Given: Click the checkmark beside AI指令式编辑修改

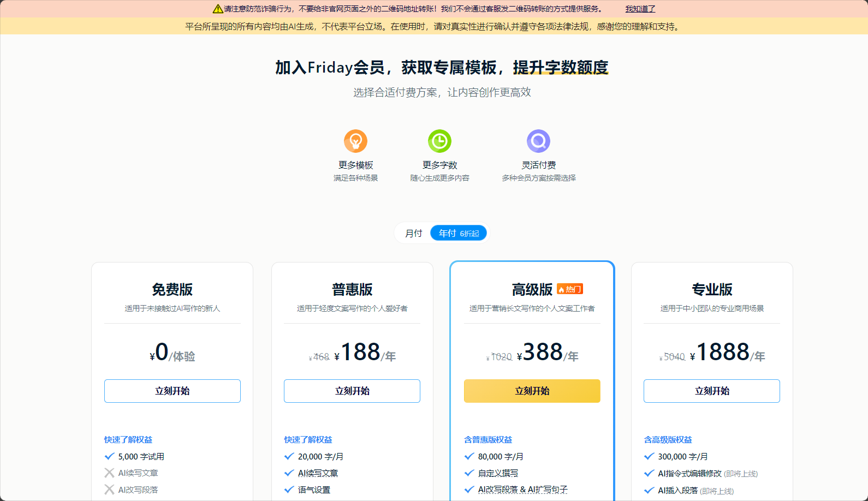Looking at the screenshot, I should pos(649,473).
